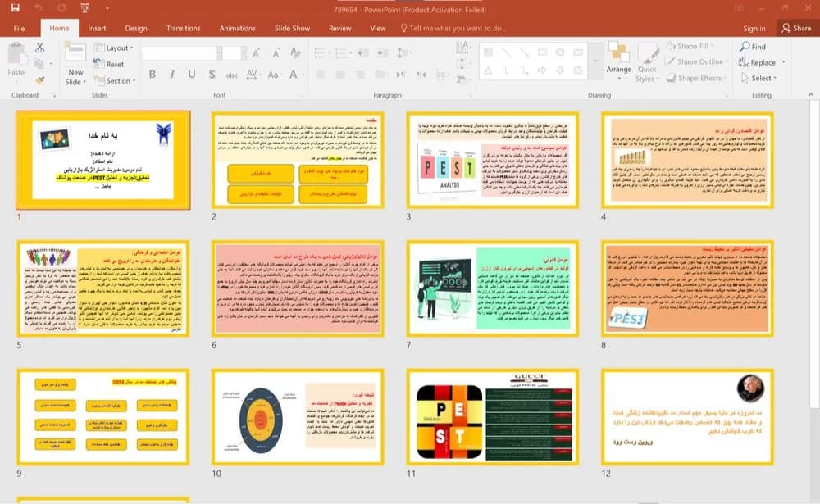Click the Share button
This screenshot has width=820, height=504.
tap(796, 28)
